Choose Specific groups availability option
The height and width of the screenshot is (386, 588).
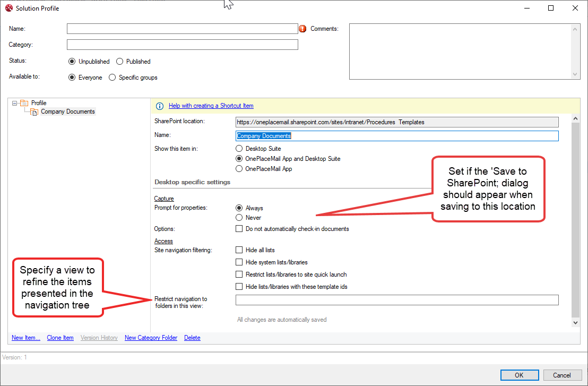tap(112, 78)
